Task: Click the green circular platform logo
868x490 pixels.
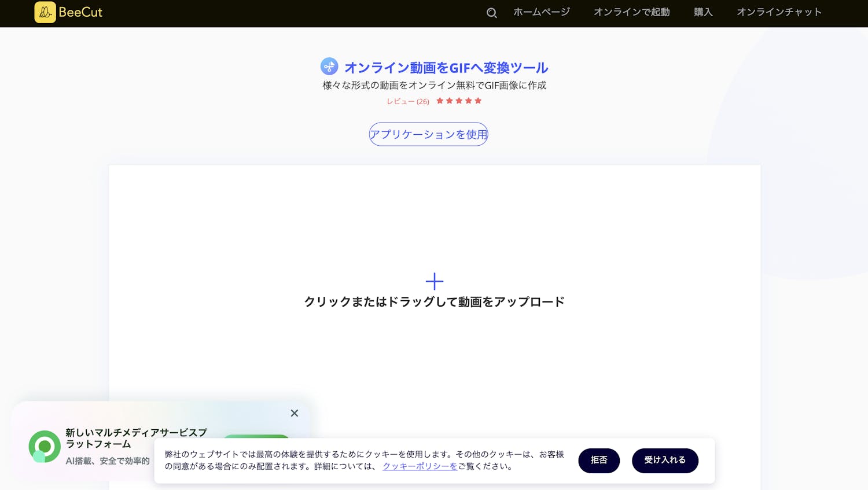Action: coord(45,447)
